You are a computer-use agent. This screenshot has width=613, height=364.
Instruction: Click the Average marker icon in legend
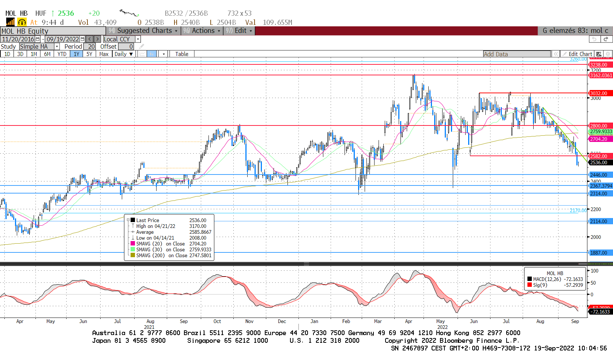133,232
